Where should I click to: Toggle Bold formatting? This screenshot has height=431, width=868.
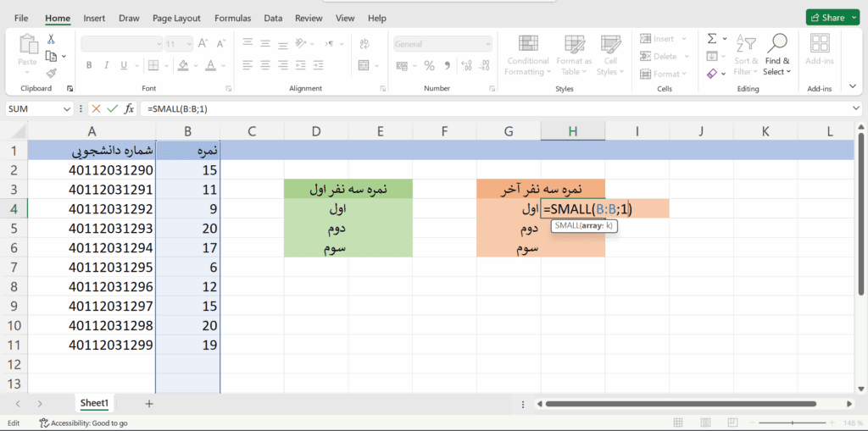[89, 65]
